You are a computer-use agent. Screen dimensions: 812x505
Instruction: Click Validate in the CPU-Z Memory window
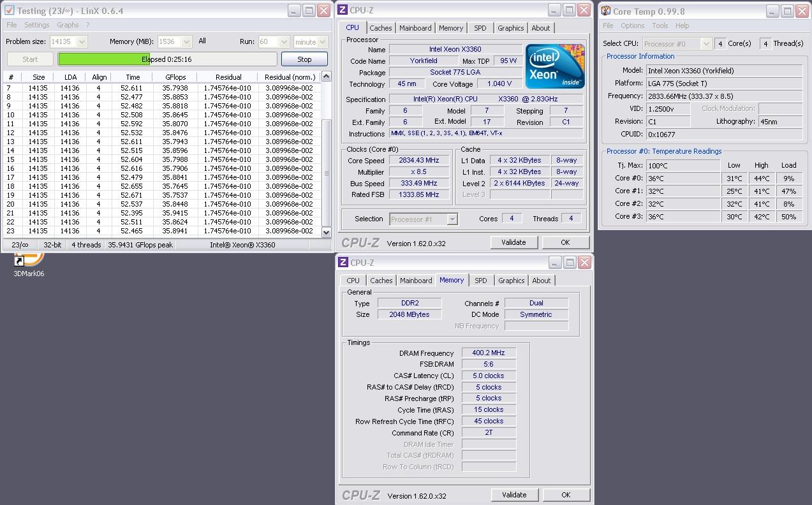click(514, 495)
